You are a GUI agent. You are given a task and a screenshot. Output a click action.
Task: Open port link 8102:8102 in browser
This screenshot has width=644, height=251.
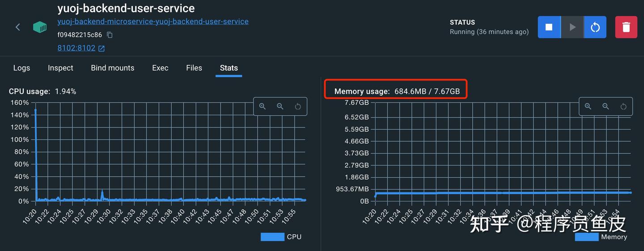[81, 48]
